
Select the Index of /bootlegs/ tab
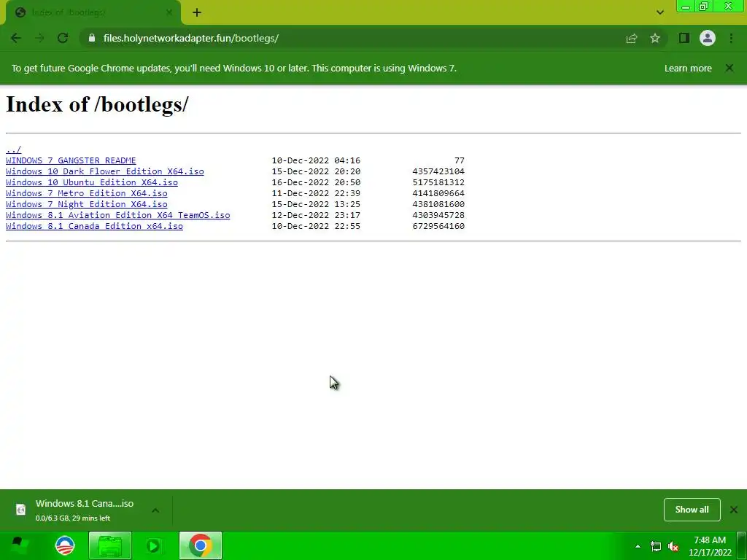(x=93, y=13)
